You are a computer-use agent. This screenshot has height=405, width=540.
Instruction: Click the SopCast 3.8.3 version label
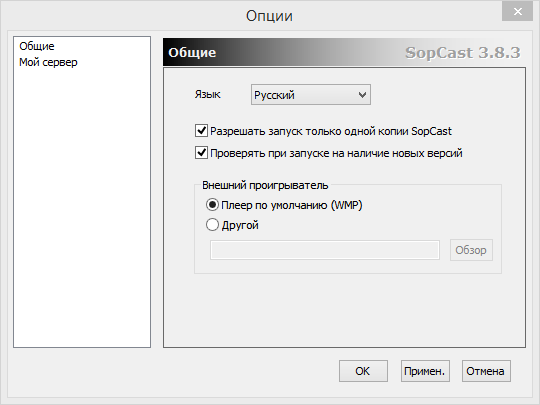(463, 53)
